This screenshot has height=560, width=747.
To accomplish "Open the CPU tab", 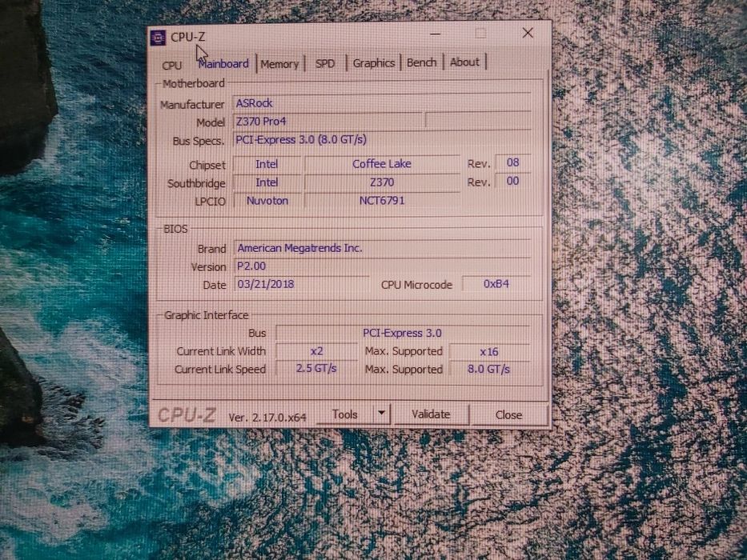I will tap(172, 66).
